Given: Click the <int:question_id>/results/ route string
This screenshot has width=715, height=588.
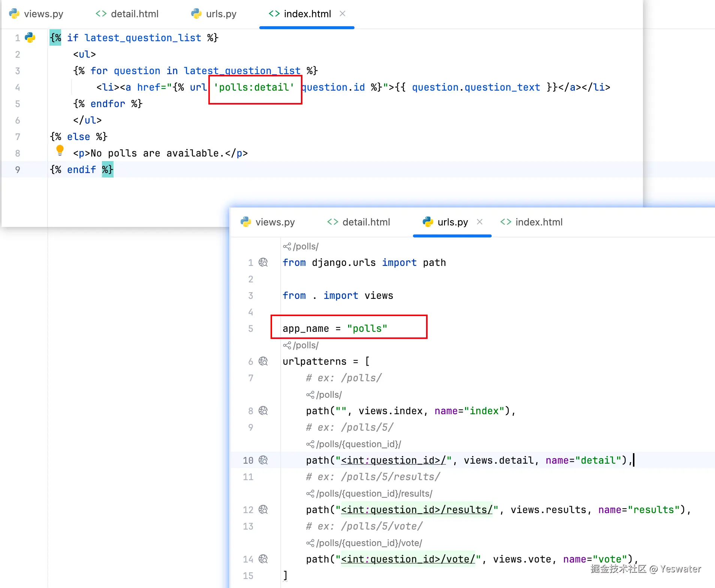Looking at the screenshot, I should pos(417,510).
